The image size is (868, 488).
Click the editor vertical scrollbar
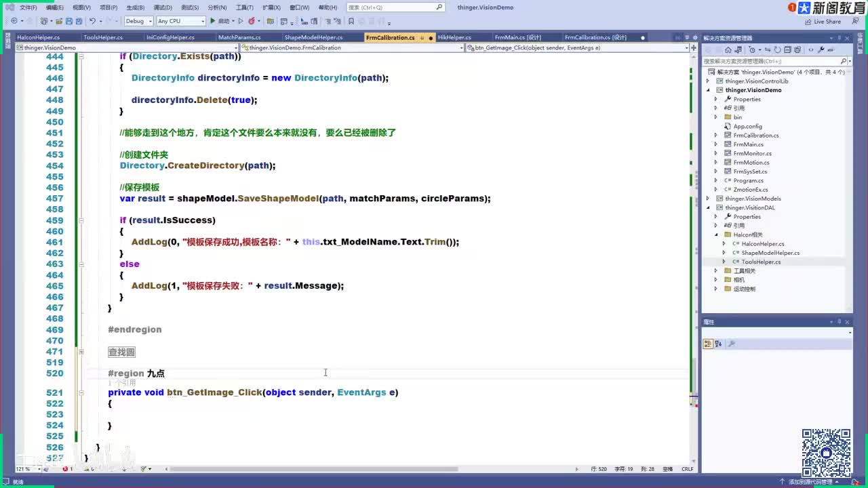[x=693, y=258]
